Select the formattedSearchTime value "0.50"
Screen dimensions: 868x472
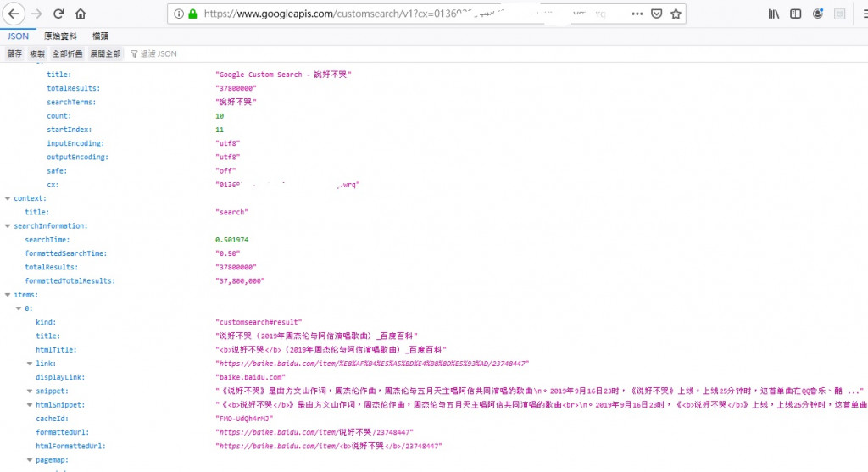coord(227,253)
